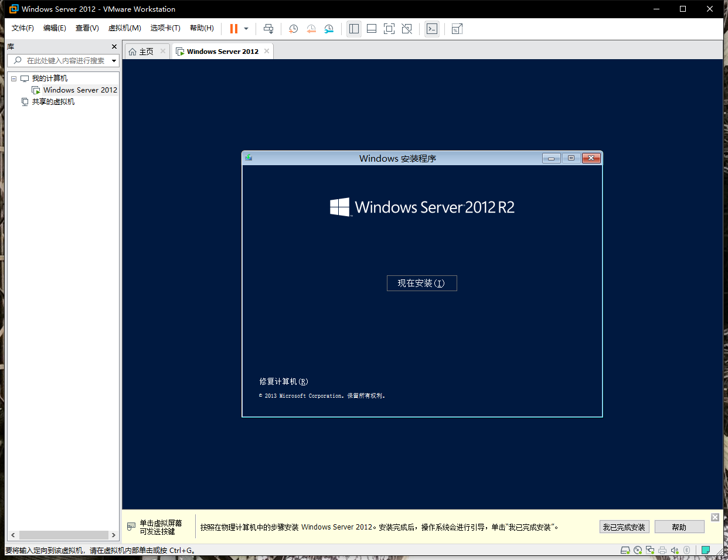Toggle the library sidebar visibility
This screenshot has height=560, width=728.
[353, 28]
